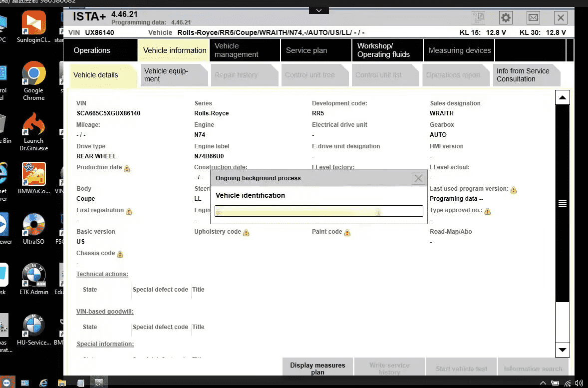Click the engine label N74B66U0
Screen dimensions: 588x388
209,156
